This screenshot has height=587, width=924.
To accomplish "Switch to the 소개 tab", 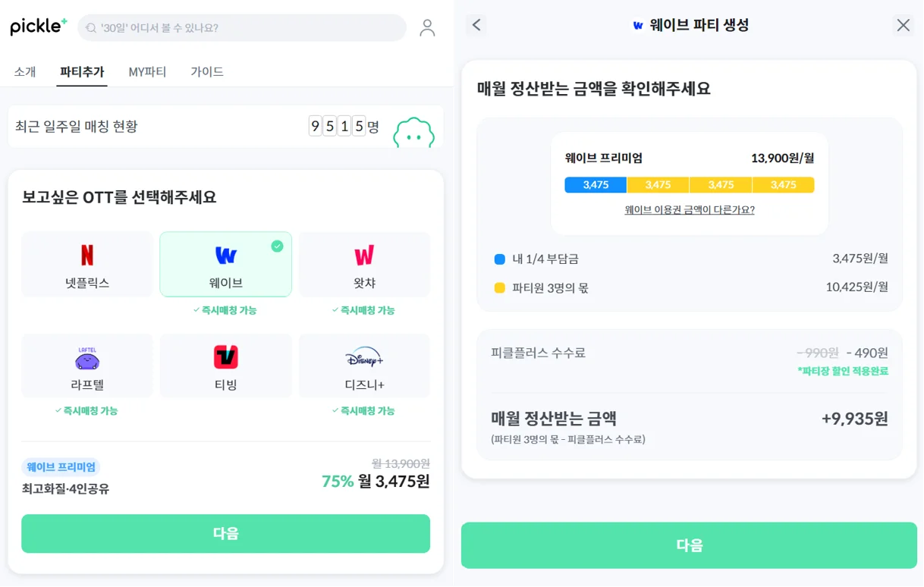I will coord(25,72).
